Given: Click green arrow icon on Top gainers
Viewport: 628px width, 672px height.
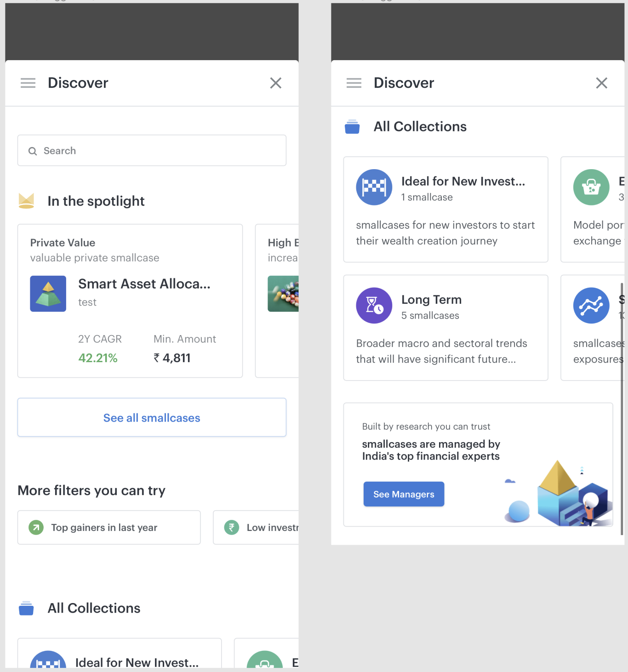Looking at the screenshot, I should 36,528.
